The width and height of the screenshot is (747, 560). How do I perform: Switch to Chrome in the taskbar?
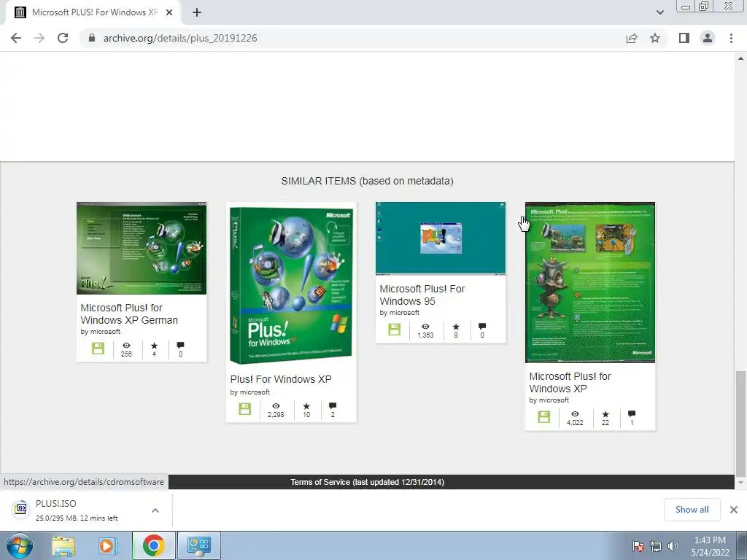click(x=153, y=545)
